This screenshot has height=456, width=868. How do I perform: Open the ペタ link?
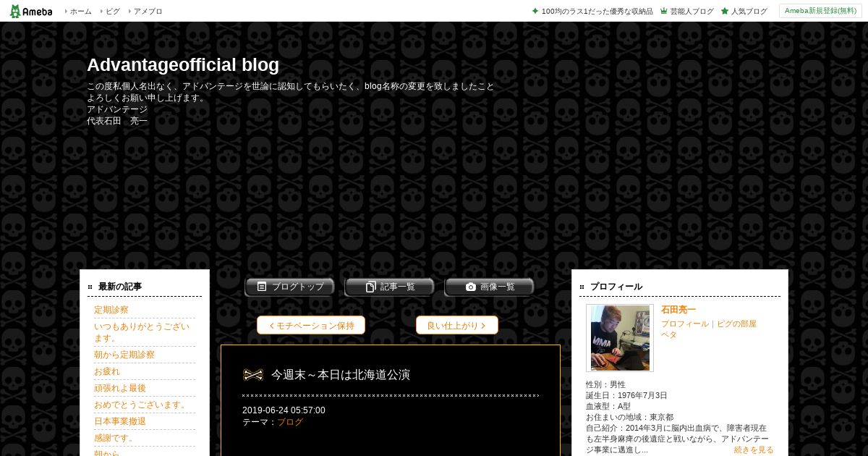click(669, 334)
